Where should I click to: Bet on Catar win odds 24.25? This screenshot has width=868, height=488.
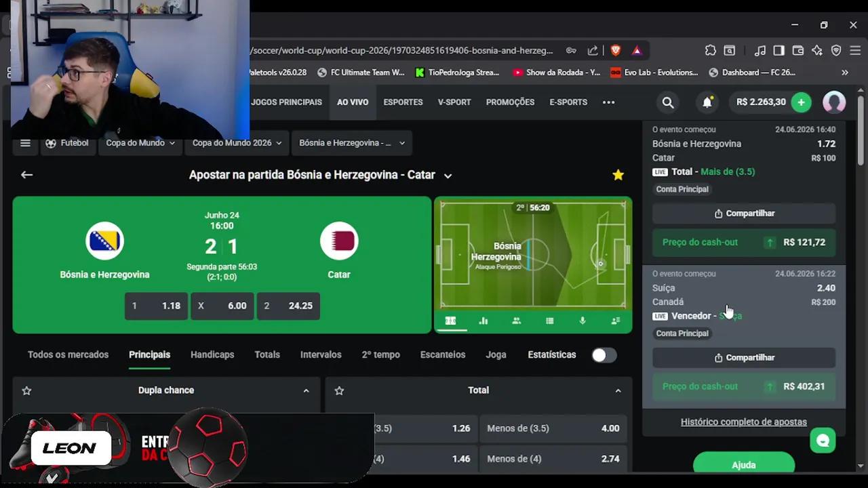tap(288, 306)
